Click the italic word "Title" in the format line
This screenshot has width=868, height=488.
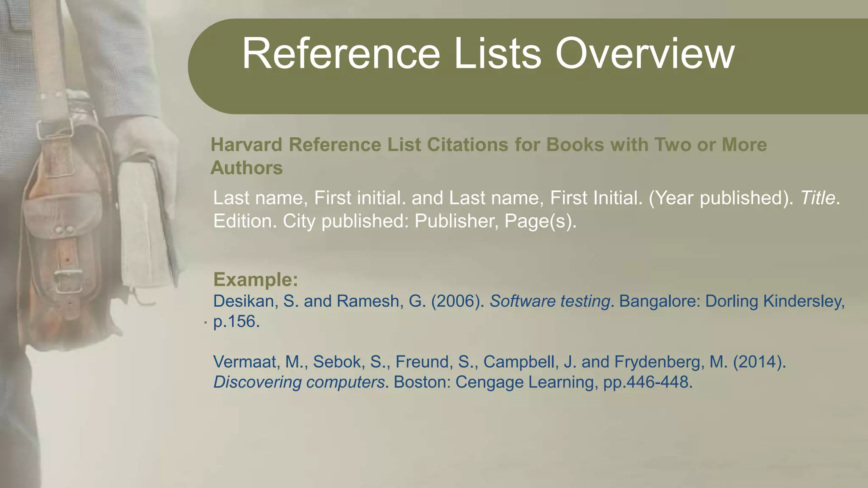tap(818, 198)
